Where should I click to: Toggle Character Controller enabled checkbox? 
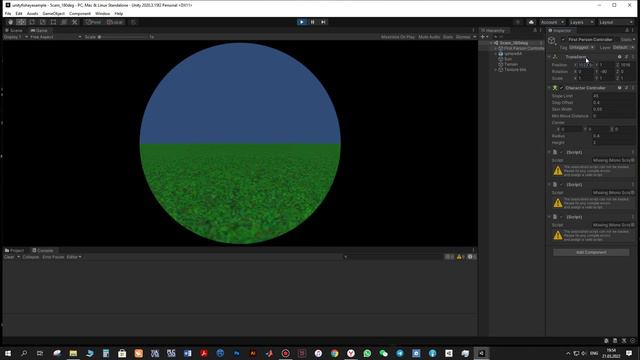point(562,88)
